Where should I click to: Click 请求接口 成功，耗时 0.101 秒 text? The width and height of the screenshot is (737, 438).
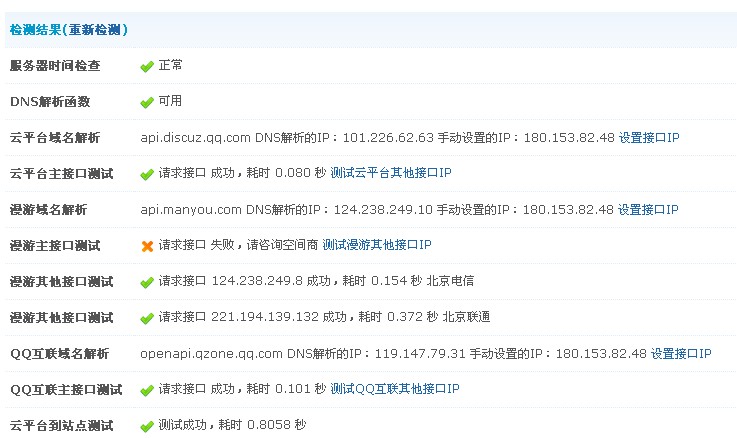(x=242, y=389)
